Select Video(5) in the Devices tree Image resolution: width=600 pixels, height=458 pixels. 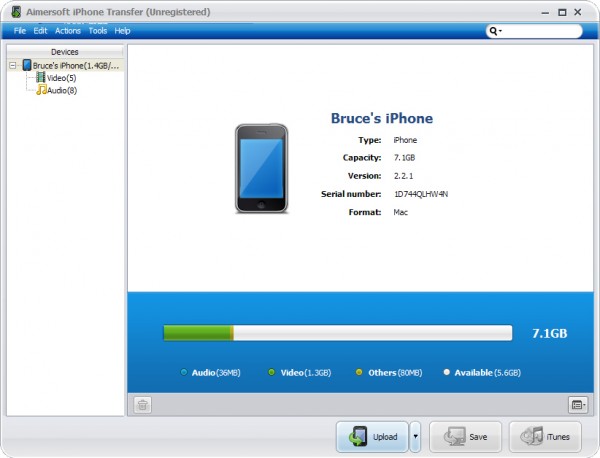61,78
